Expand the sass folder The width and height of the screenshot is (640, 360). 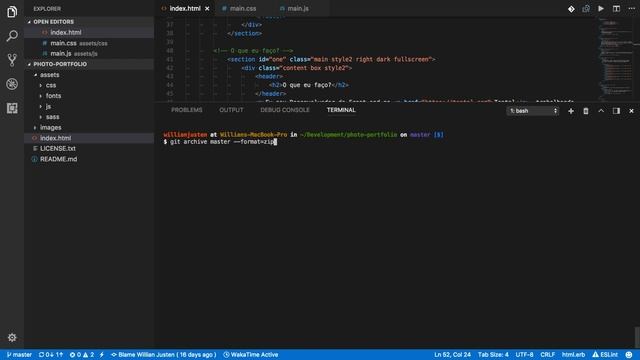click(52, 117)
